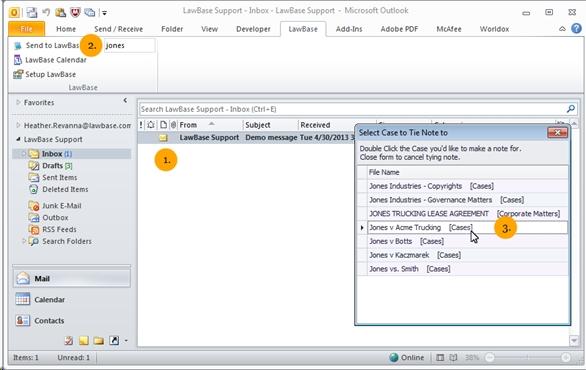Close the Select Case to Tie Note dialog
Screen dimensions: 586x370
pyautogui.click(x=557, y=132)
